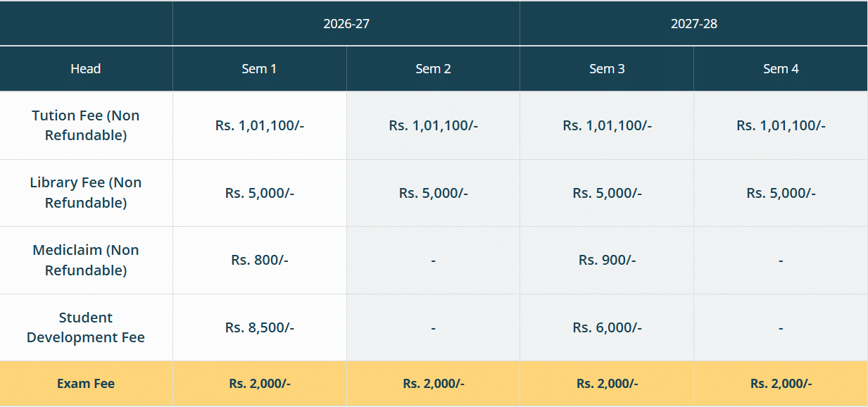Click the Mediclaim (Non Refundable) label
This screenshot has height=407, width=868.
coord(86,260)
